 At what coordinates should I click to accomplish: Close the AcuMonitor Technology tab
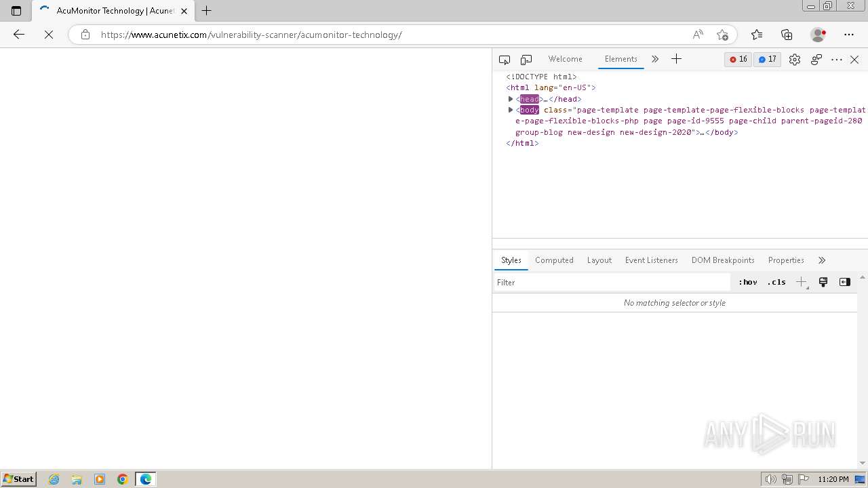tap(184, 11)
